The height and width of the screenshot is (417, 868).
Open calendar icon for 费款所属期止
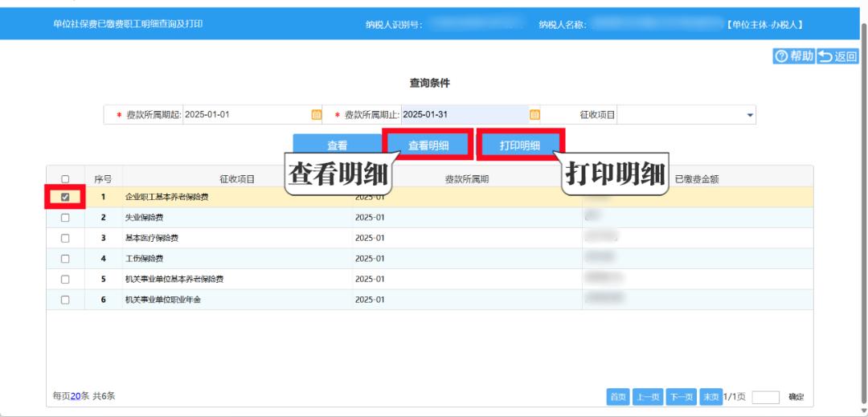(534, 114)
